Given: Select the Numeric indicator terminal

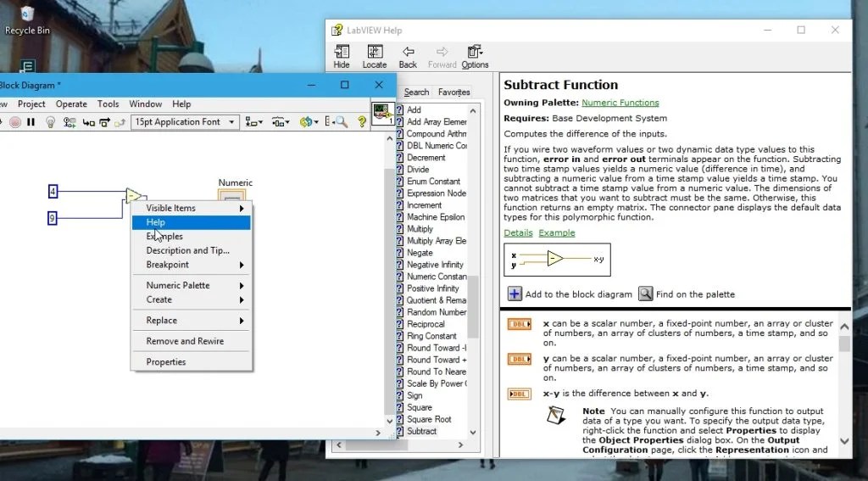Looking at the screenshot, I should tap(232, 196).
